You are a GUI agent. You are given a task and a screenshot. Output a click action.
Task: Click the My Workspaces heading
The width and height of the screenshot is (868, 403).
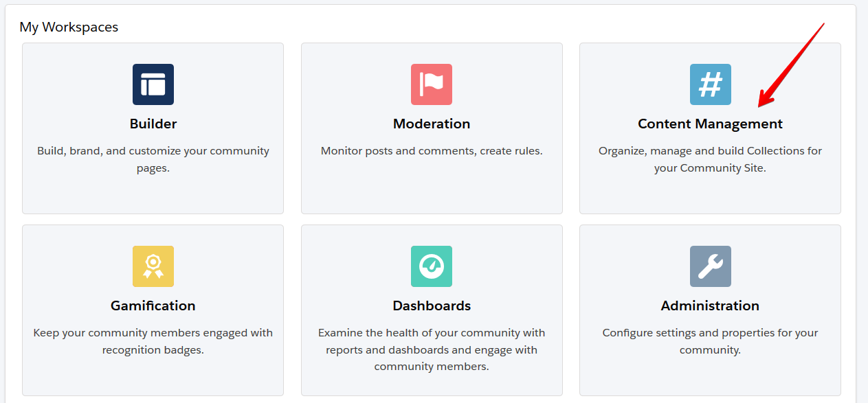point(69,27)
